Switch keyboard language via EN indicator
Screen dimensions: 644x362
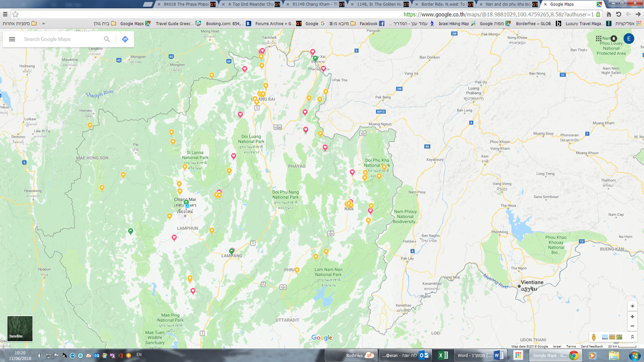[139, 355]
